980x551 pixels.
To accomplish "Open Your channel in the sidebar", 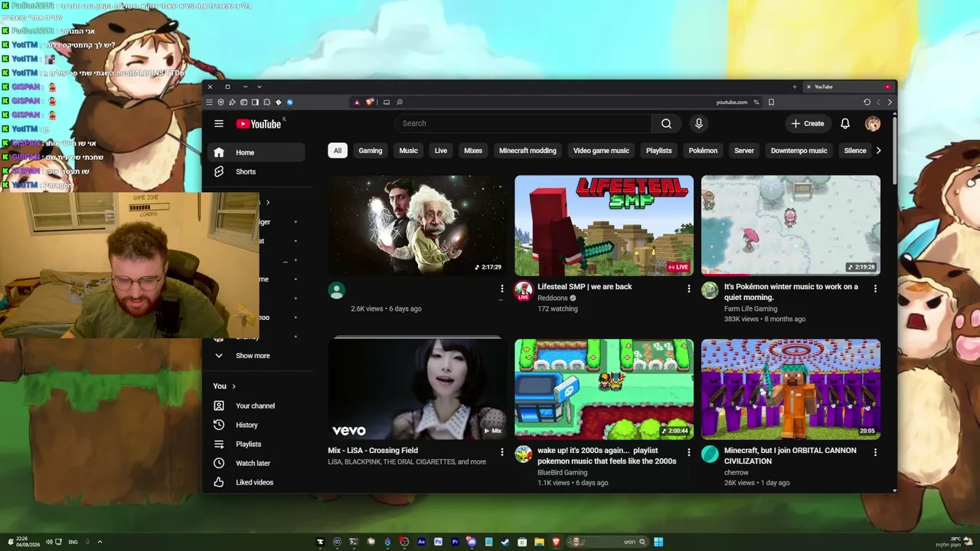I will (x=256, y=406).
